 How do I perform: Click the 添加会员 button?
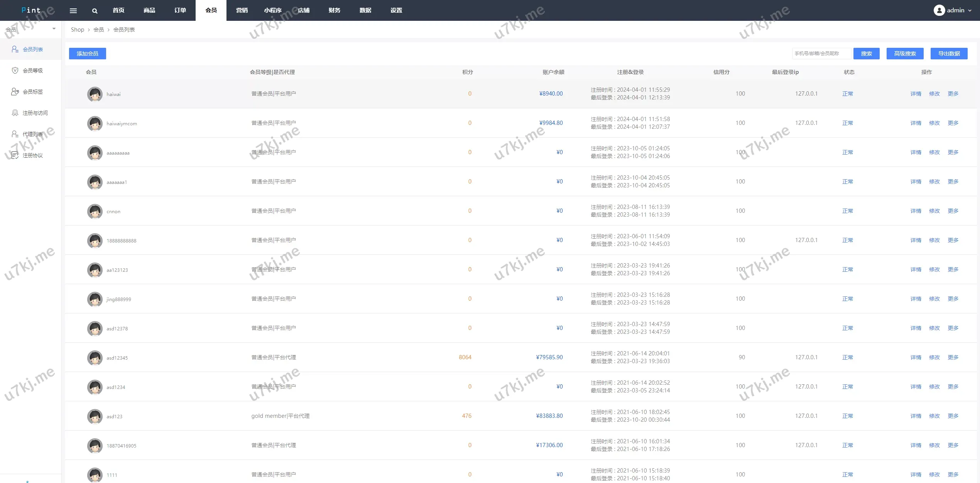coord(88,54)
